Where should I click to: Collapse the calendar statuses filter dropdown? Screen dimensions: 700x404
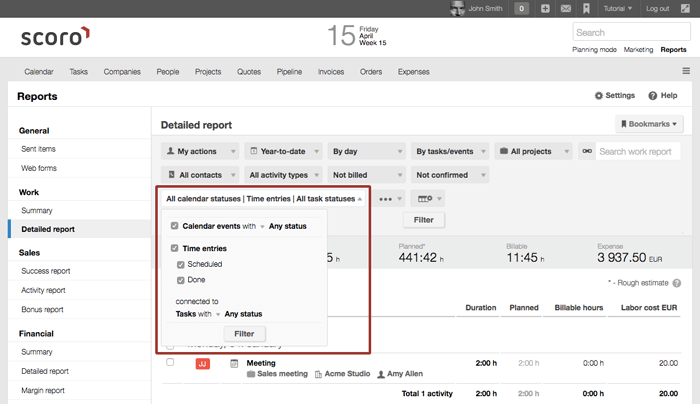pyautogui.click(x=264, y=199)
